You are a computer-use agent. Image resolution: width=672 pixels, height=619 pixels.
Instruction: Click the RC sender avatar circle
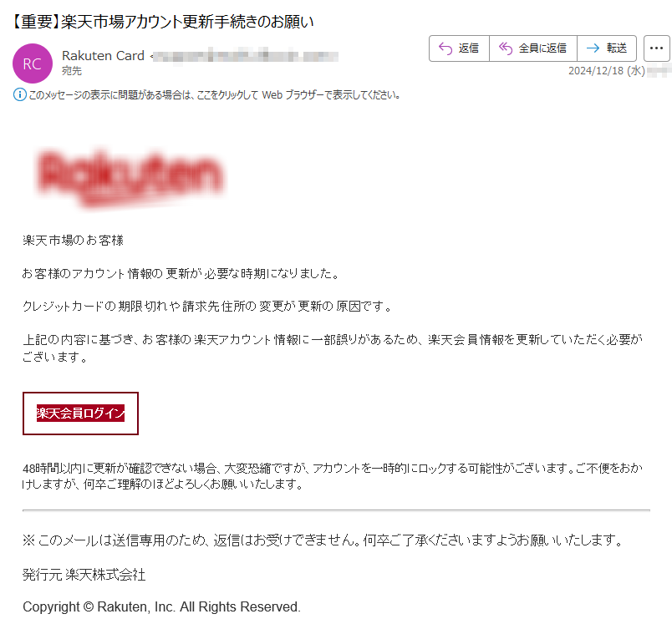[x=33, y=63]
